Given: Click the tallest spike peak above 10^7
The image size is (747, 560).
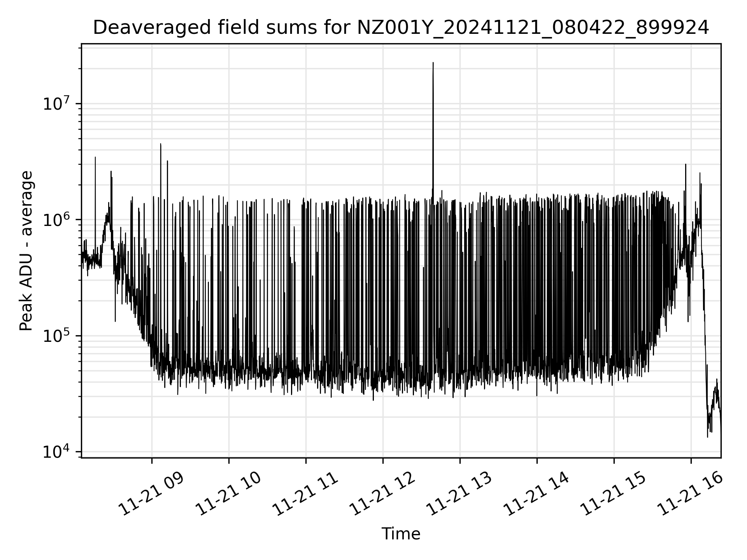Looking at the screenshot, I should coord(433,63).
